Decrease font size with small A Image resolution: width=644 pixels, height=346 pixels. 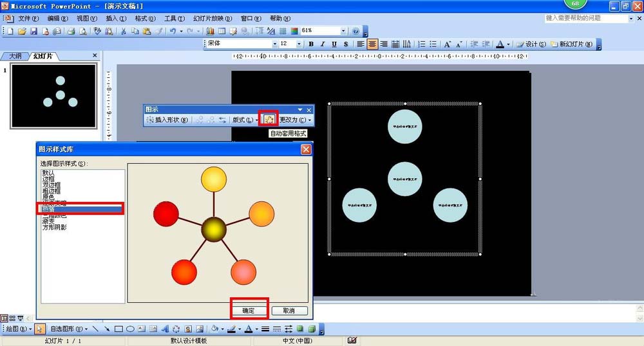pos(459,44)
